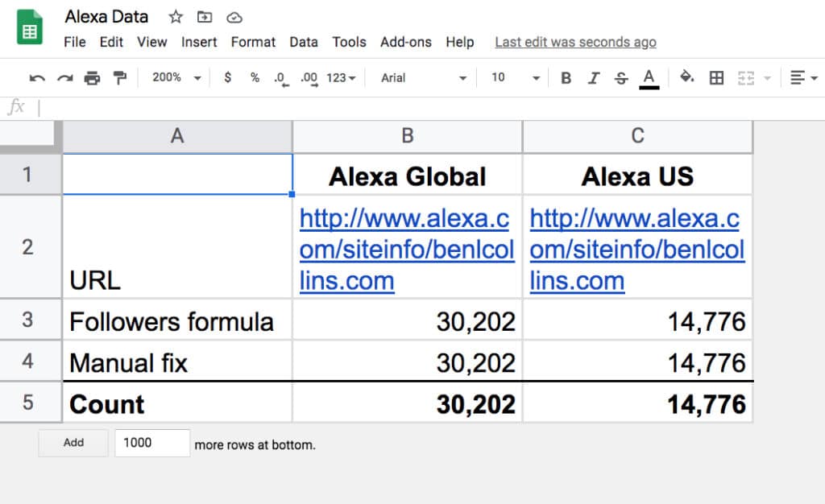Click the Alexa Data document title
The image size is (825, 504).
pos(106,17)
